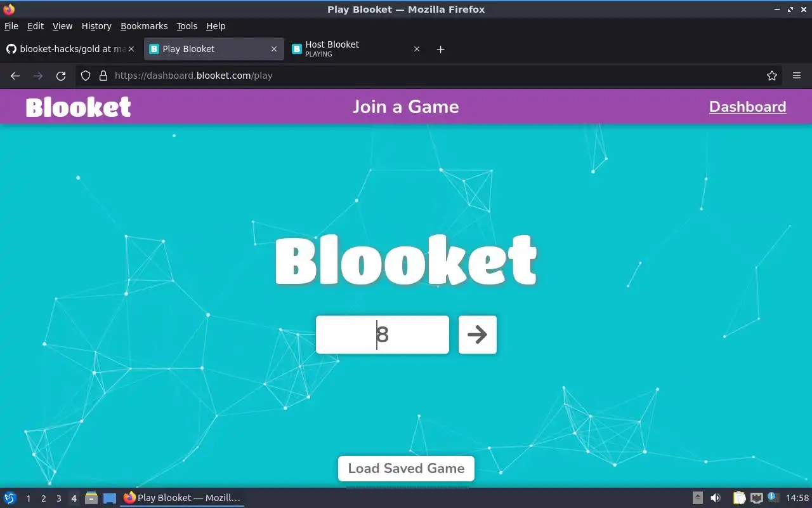Click the large Blooket title text
The height and width of the screenshot is (508, 812).
coord(406,260)
